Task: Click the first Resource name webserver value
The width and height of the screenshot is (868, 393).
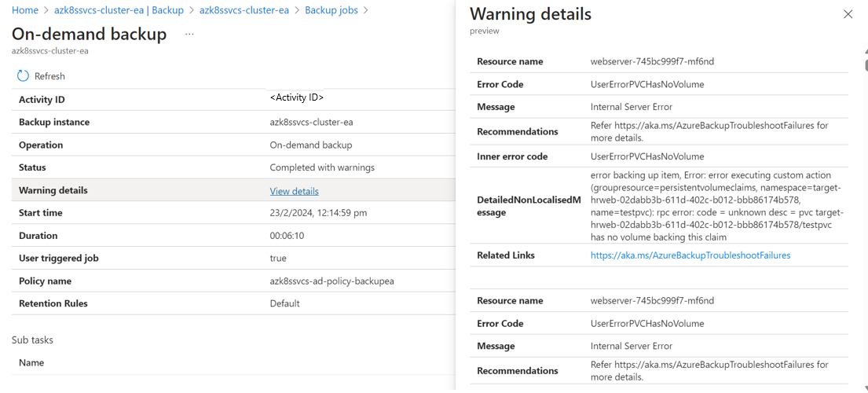Action: click(652, 61)
